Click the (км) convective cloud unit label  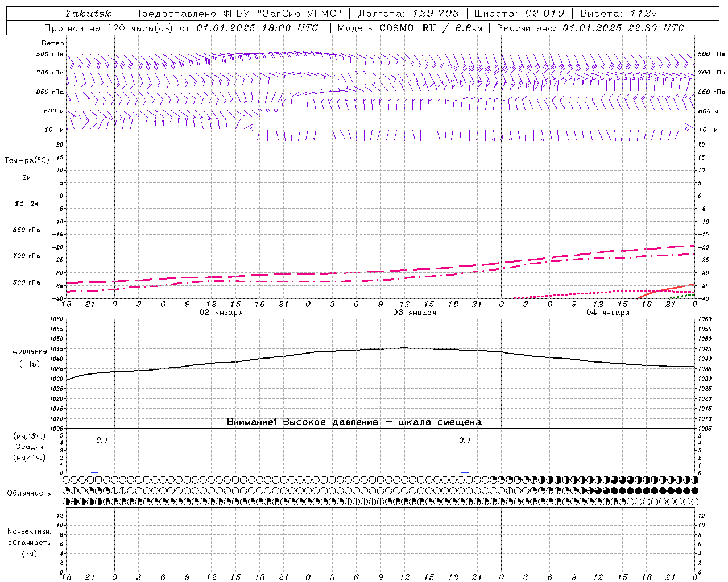pyautogui.click(x=30, y=553)
